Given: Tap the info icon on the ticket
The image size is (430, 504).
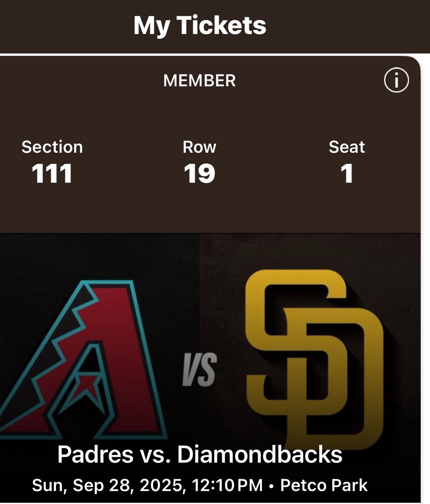Looking at the screenshot, I should 396,80.
